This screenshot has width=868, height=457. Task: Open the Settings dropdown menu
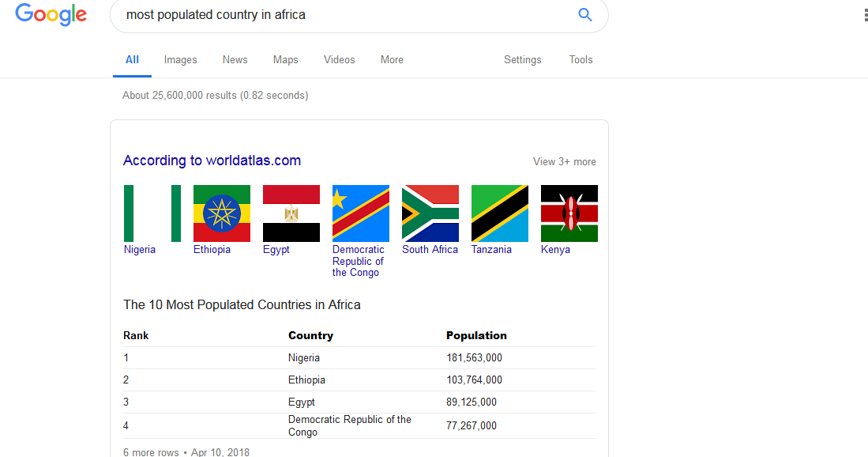(523, 60)
